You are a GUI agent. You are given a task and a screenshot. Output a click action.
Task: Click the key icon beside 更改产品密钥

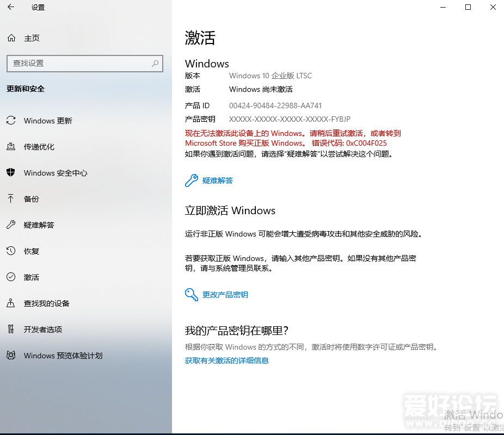click(191, 295)
